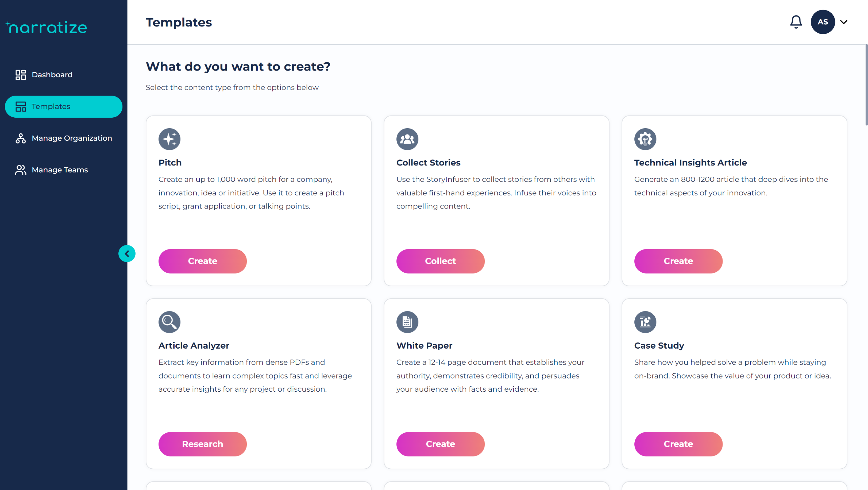Open Manage Teams page
This screenshot has height=490, width=868.
(60, 170)
